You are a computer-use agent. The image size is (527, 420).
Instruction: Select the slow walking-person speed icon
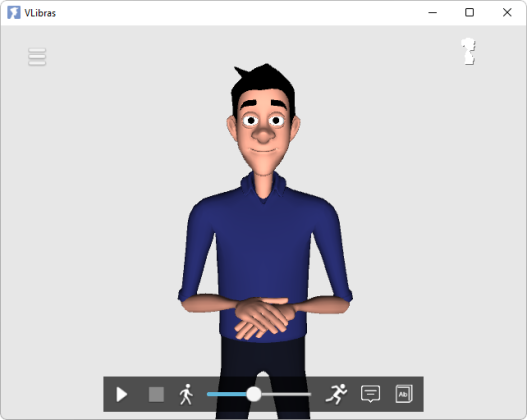186,394
